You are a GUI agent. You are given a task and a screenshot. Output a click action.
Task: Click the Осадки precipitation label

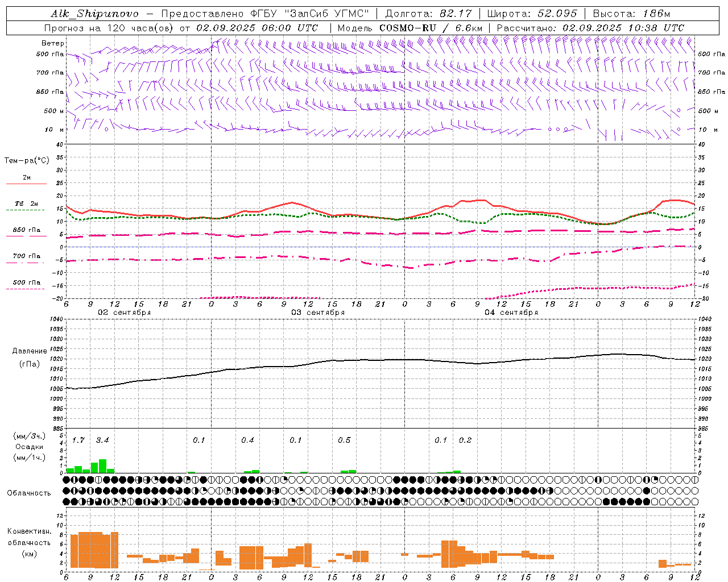click(x=29, y=447)
